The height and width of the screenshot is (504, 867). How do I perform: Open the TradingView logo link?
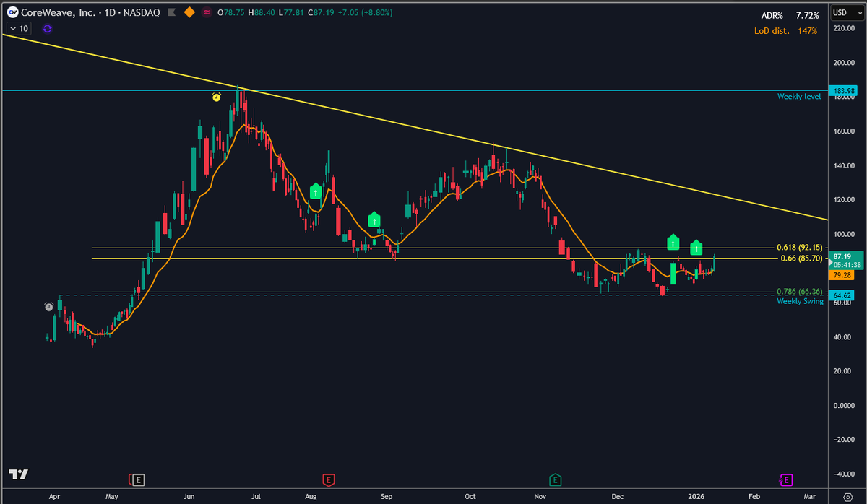18,474
